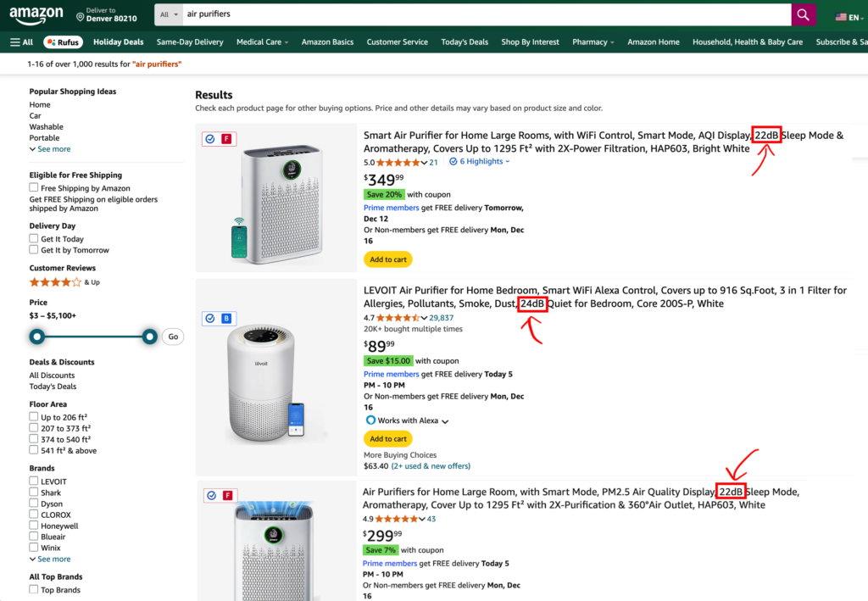The image size is (868, 601).
Task: Tick the LEVOIT brand checkbox
Action: [x=34, y=481]
